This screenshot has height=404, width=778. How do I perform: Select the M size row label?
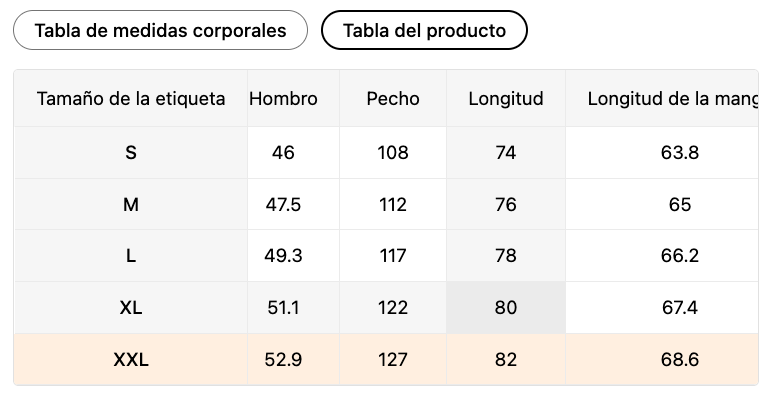[x=131, y=204]
